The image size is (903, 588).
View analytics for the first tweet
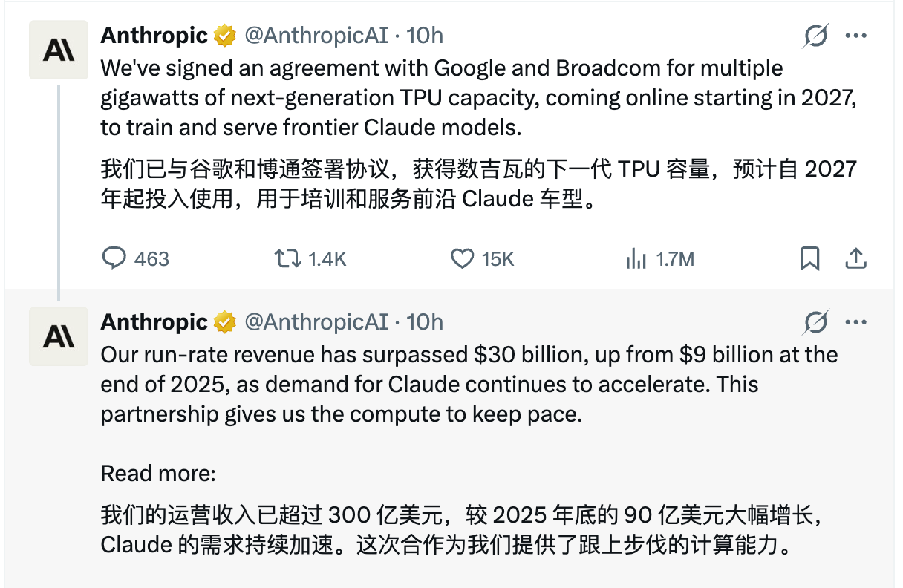636,258
